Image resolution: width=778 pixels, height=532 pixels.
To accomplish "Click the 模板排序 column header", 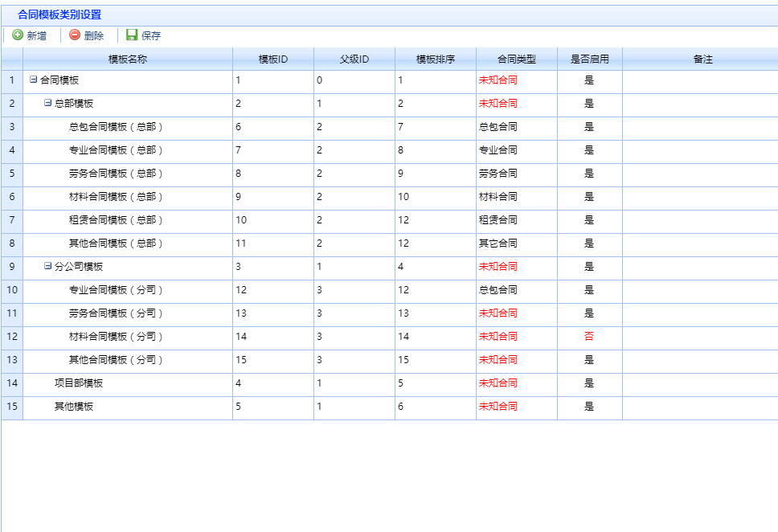I will (x=435, y=59).
